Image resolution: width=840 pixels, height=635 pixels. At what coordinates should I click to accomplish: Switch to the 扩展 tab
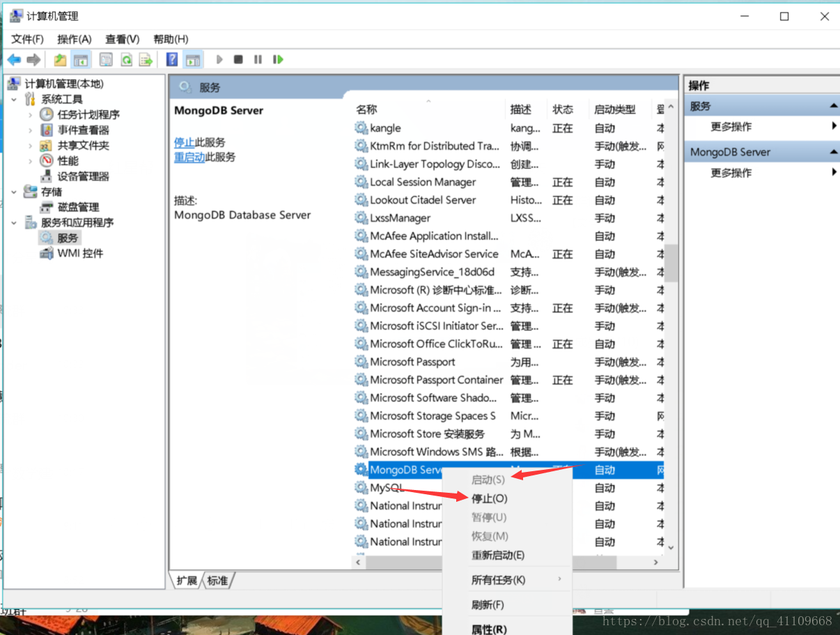point(187,580)
